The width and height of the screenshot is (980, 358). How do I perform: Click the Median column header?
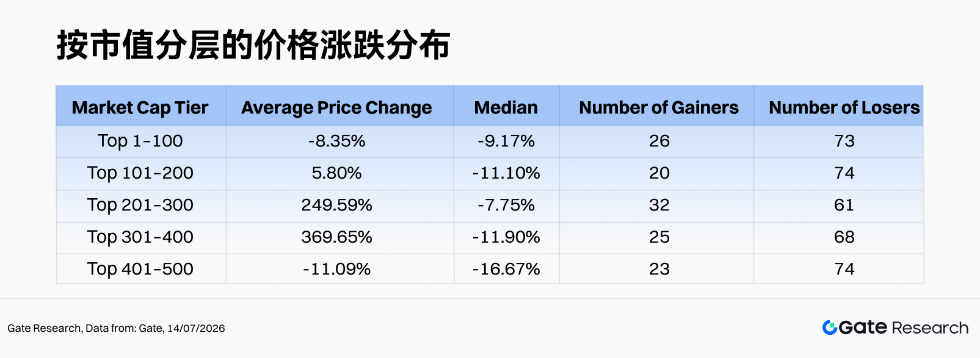tap(506, 108)
